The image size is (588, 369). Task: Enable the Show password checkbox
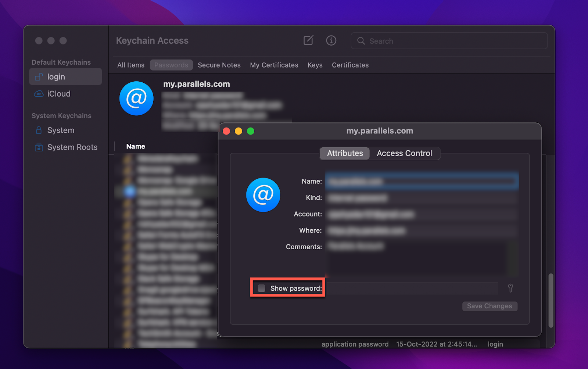pos(261,288)
